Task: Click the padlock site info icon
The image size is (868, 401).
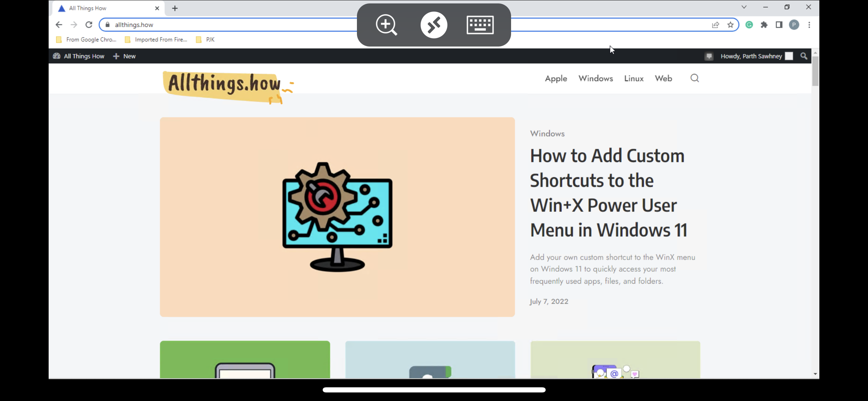Action: [108, 25]
